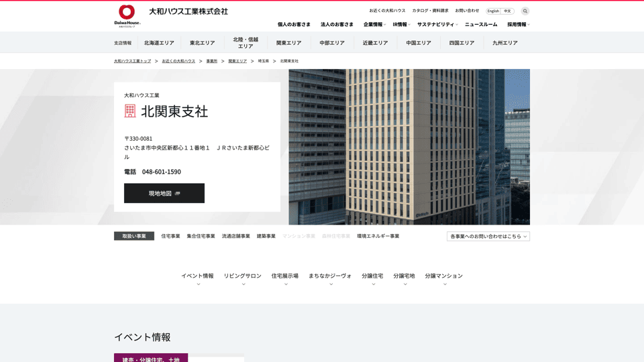Switch language to English
This screenshot has width=644, height=362.
(x=493, y=11)
